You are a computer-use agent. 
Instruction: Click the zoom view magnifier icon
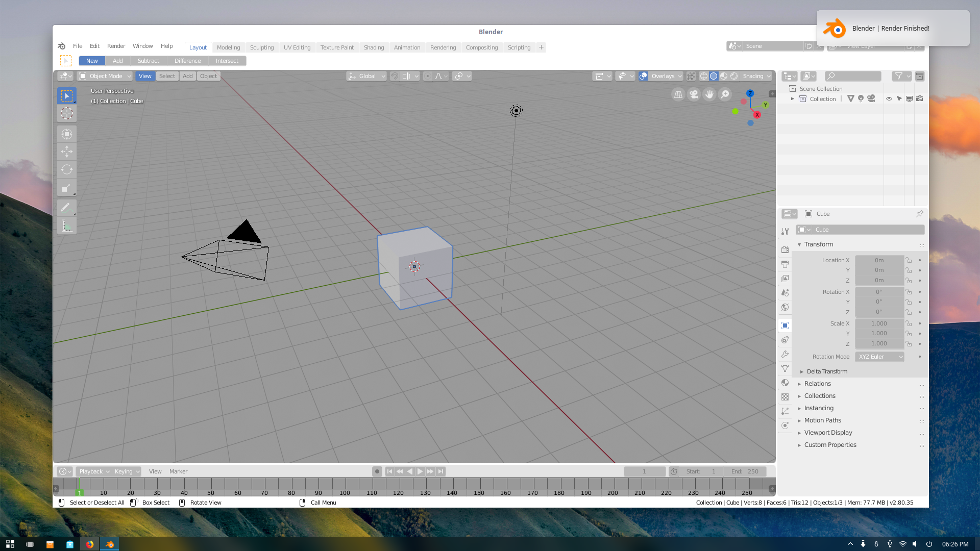click(x=725, y=94)
